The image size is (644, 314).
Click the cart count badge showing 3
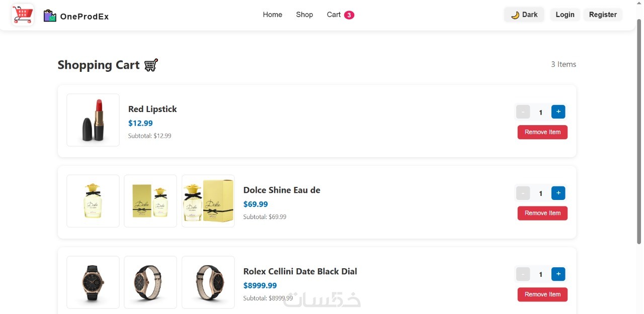(x=349, y=15)
